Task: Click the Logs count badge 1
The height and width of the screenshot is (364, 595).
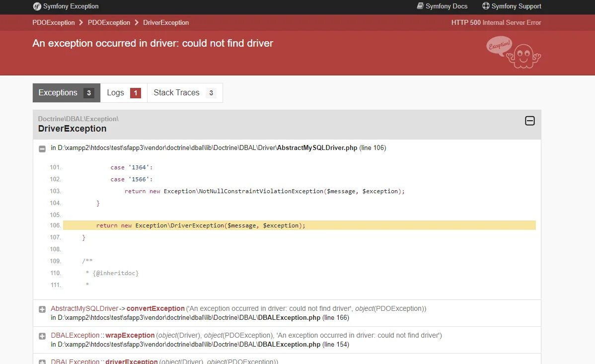Action: point(136,93)
